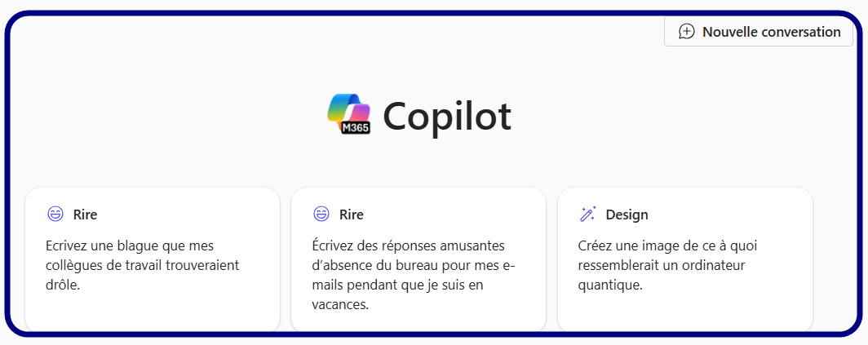The image size is (868, 345).
Task: Choose the funny out-of-office replies prompt card
Action: pyautogui.click(x=418, y=259)
